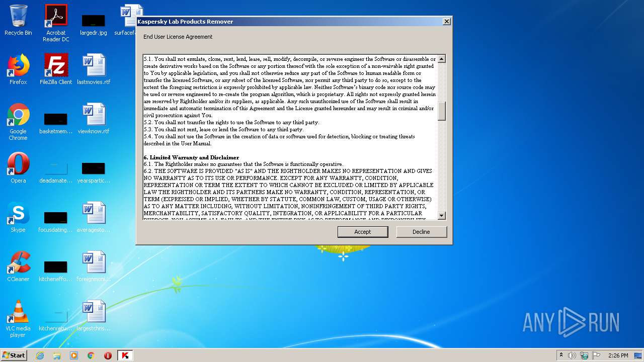Click the 'End User License Agreement' label
Screen dimensions: 644x362
coord(178,37)
